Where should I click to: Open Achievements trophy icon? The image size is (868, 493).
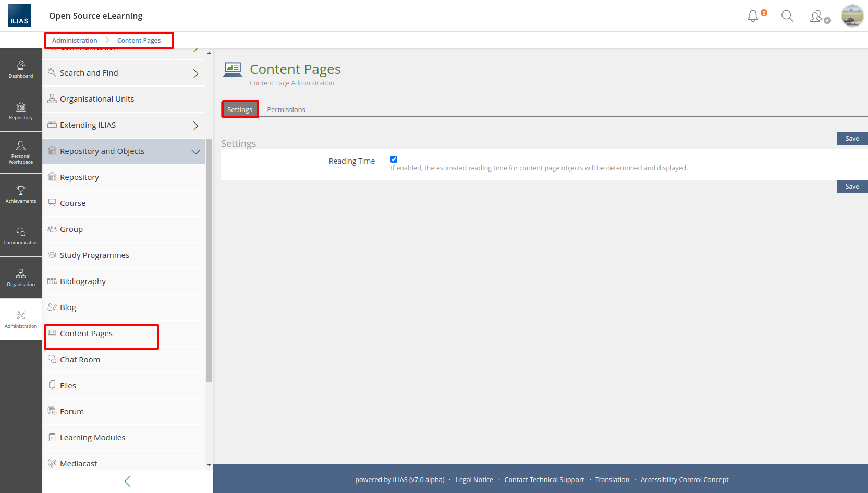[21, 194]
